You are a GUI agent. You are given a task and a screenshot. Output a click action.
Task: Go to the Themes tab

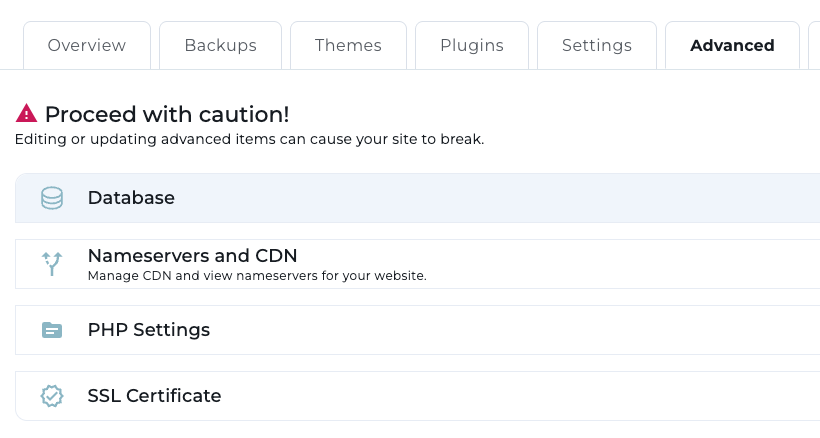point(348,46)
